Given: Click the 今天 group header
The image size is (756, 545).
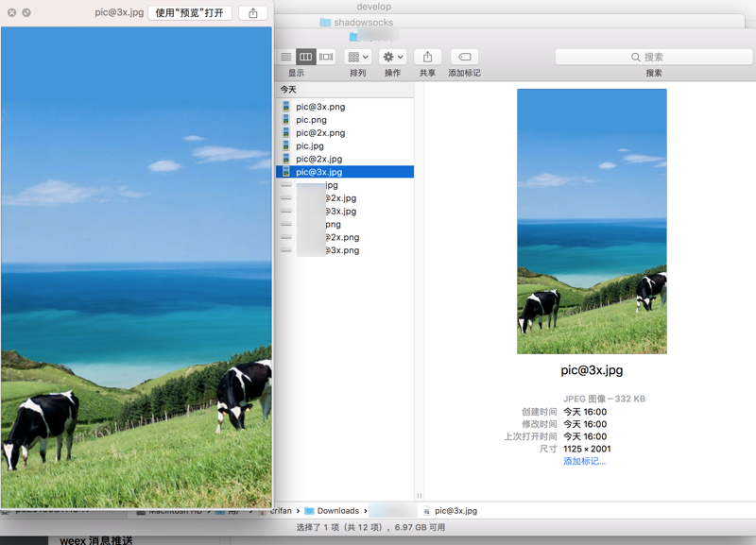Looking at the screenshot, I should [345, 90].
